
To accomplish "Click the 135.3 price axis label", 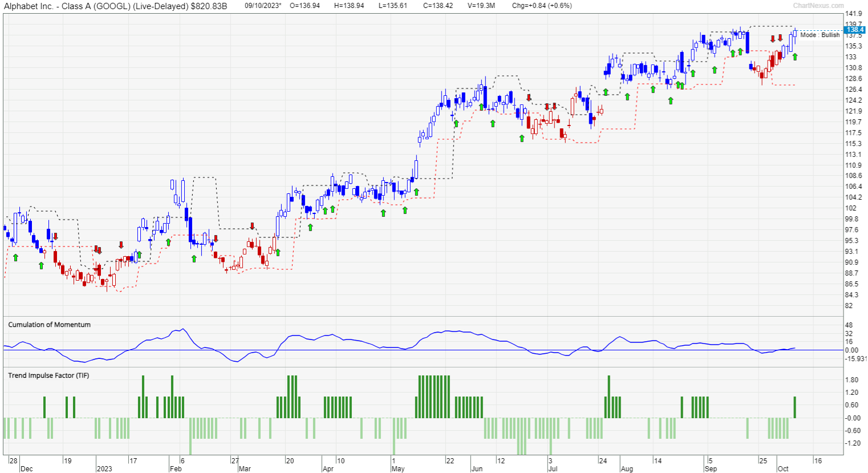I will pos(854,46).
